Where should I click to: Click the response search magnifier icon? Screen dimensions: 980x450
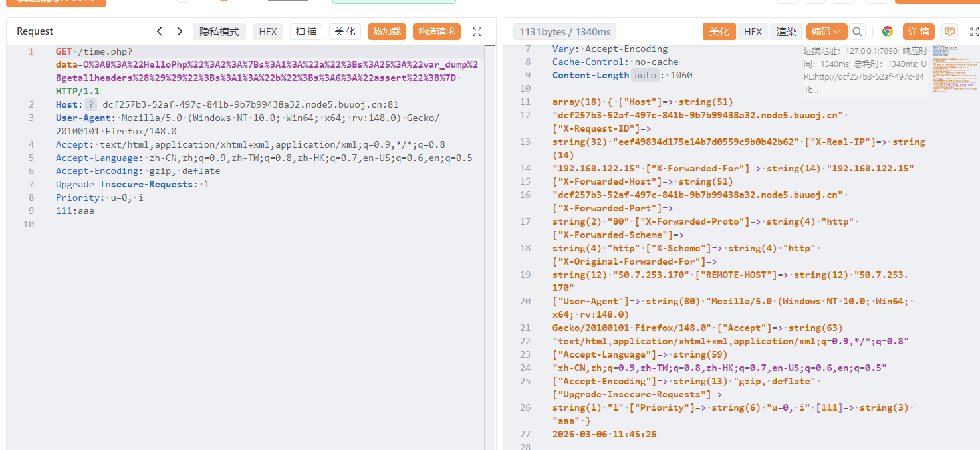coord(858,31)
